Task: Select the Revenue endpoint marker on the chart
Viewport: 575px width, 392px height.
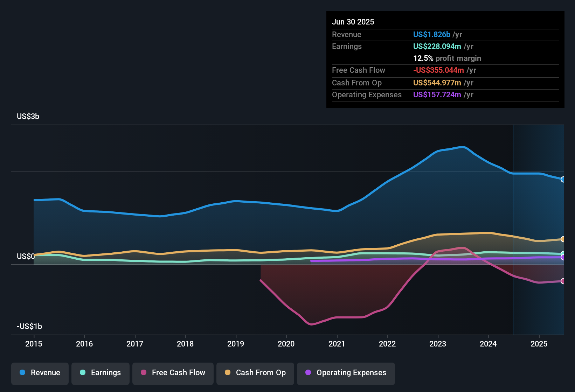Action: (x=563, y=180)
